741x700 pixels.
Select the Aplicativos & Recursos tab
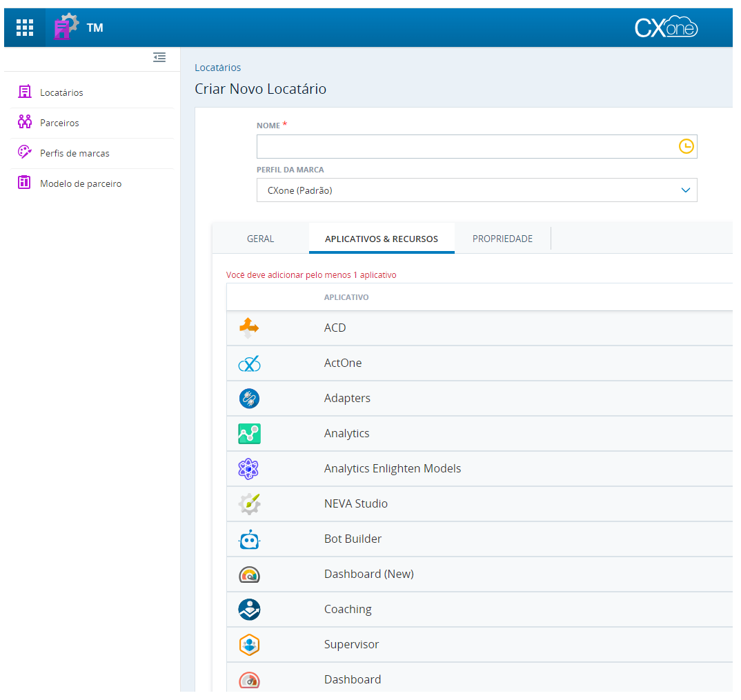click(x=382, y=239)
